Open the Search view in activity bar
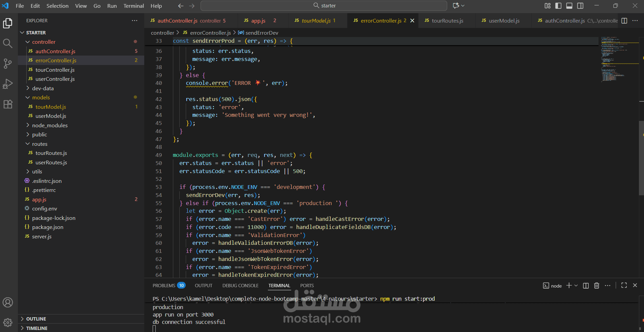644x332 pixels. point(8,43)
